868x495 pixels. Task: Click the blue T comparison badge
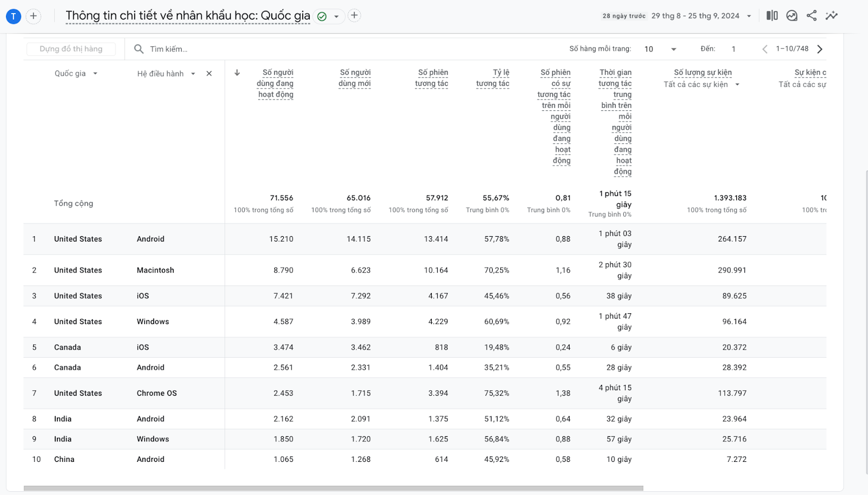coord(14,16)
